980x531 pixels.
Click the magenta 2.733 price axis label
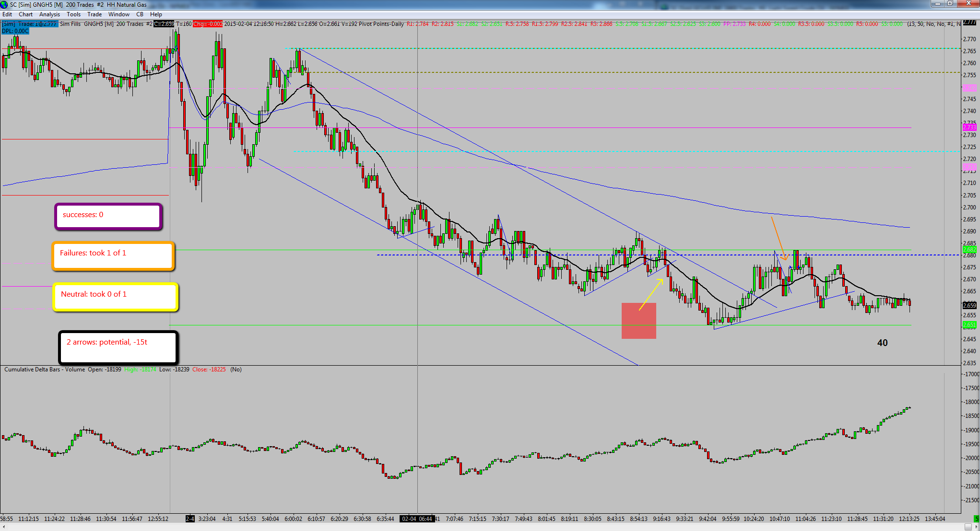(969, 127)
